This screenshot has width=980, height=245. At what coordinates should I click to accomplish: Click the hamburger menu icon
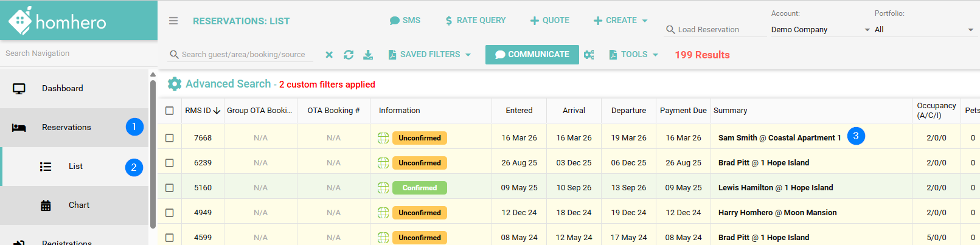[173, 21]
